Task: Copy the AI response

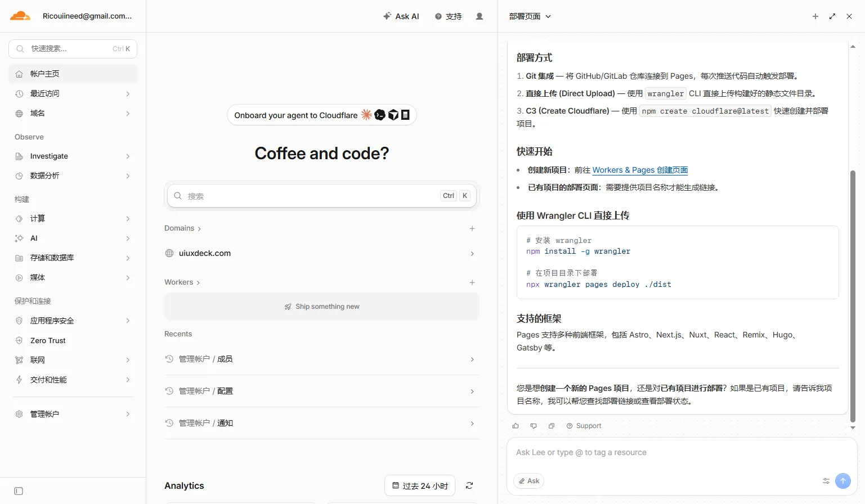Action: [x=552, y=426]
